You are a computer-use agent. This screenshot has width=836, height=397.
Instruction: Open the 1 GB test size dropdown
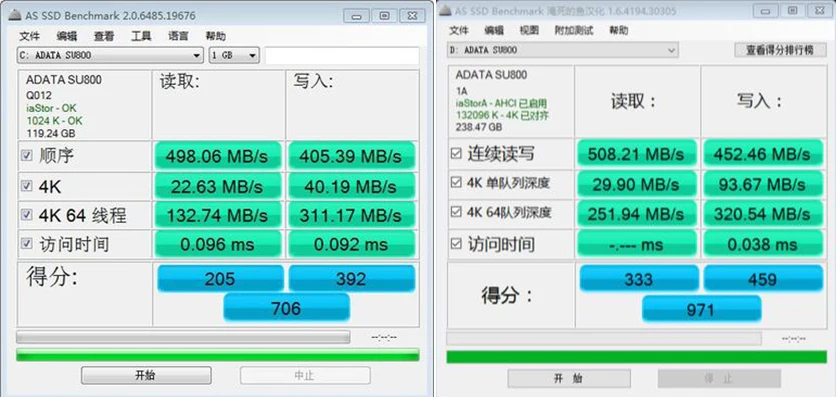pos(234,55)
